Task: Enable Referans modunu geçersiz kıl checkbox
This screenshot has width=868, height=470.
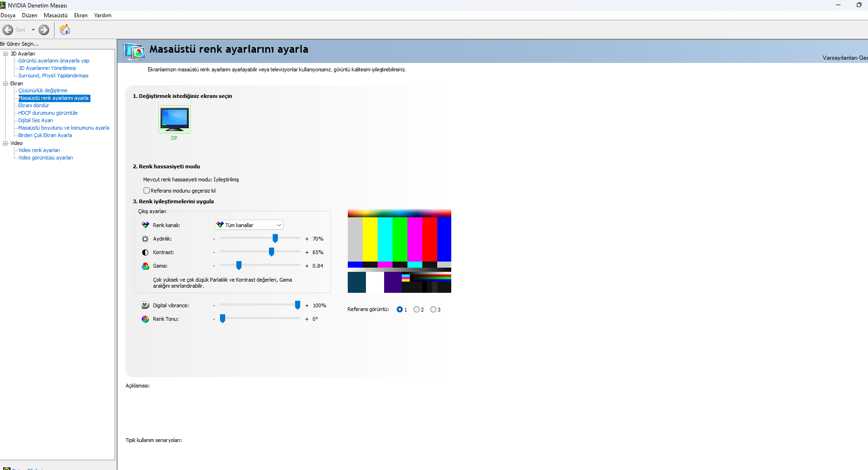Action: (x=146, y=190)
